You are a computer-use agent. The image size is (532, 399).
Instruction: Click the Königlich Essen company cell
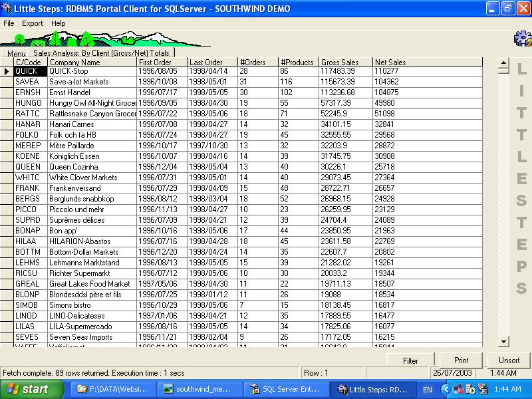(92, 156)
